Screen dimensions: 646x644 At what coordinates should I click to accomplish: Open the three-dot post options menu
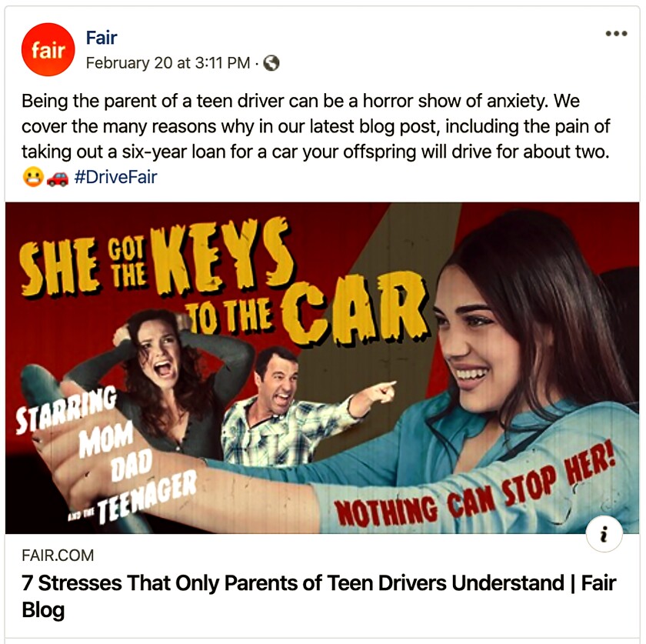pos(616,33)
